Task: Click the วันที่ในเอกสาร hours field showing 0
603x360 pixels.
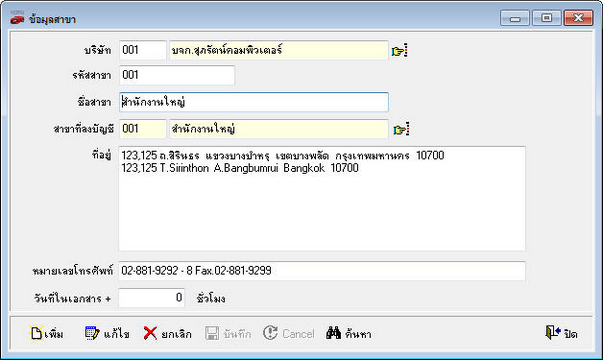Action: click(x=152, y=298)
